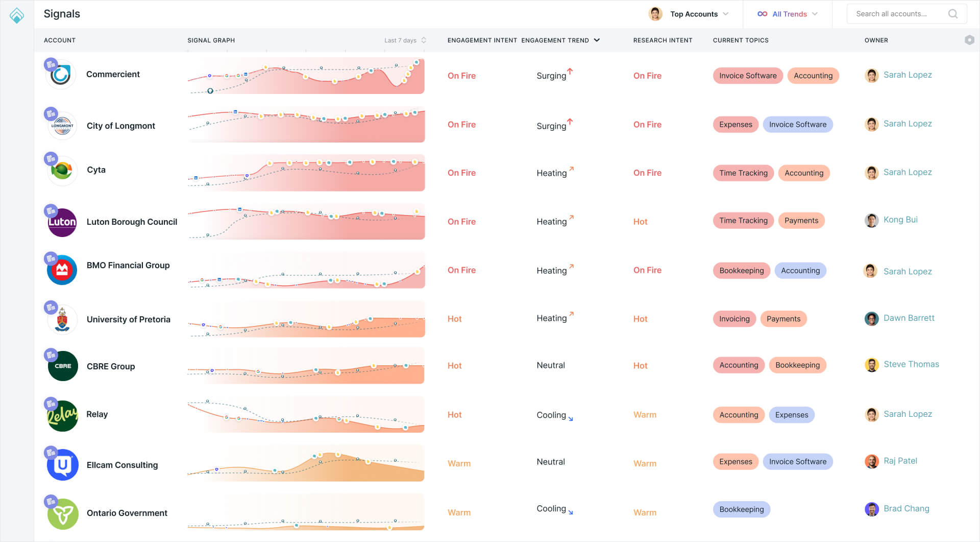
Task: Click the purple badge on Cyta logo
Action: pyautogui.click(x=51, y=158)
